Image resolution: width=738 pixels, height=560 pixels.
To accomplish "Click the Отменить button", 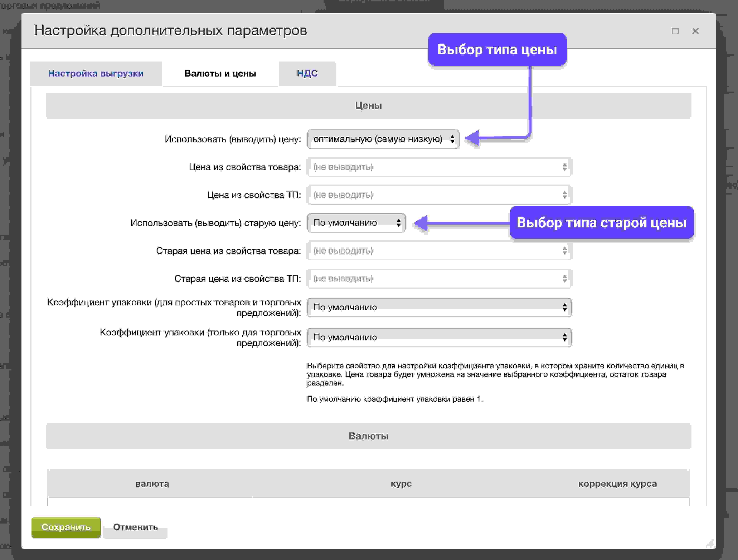I will coord(135,527).
